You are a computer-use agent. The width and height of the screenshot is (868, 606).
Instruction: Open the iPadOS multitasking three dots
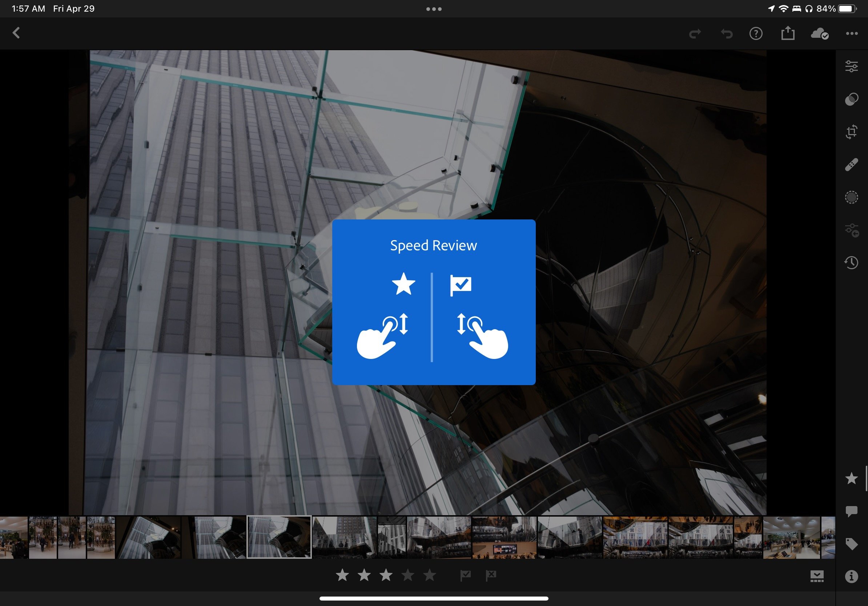[x=434, y=9]
